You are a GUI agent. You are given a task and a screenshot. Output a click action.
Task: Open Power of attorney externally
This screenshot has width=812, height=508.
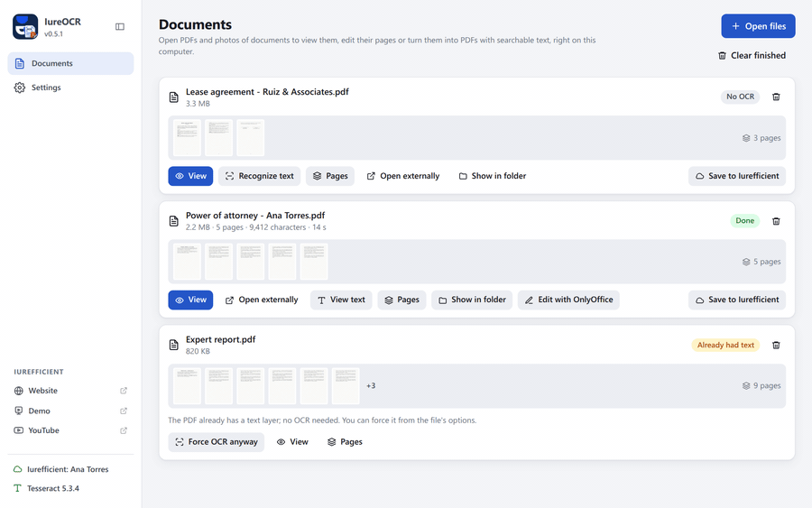point(262,300)
